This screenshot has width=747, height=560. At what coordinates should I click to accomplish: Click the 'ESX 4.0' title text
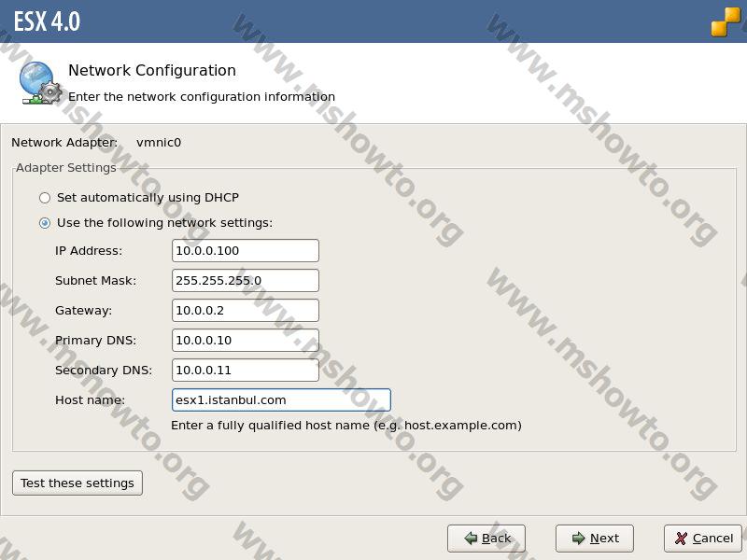click(x=47, y=21)
